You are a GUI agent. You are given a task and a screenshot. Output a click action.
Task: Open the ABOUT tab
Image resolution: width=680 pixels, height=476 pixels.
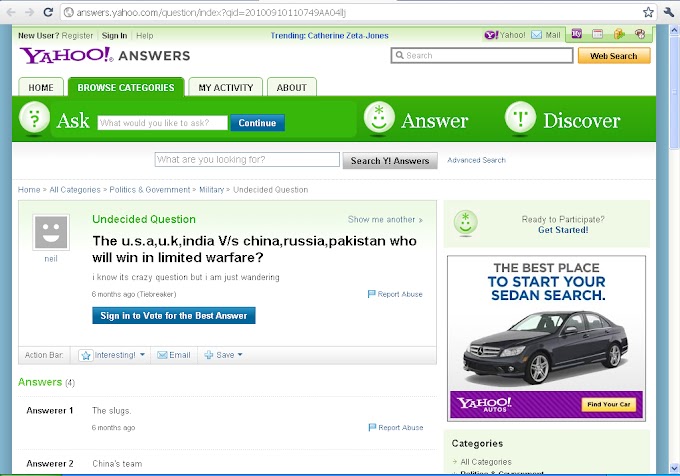(291, 87)
